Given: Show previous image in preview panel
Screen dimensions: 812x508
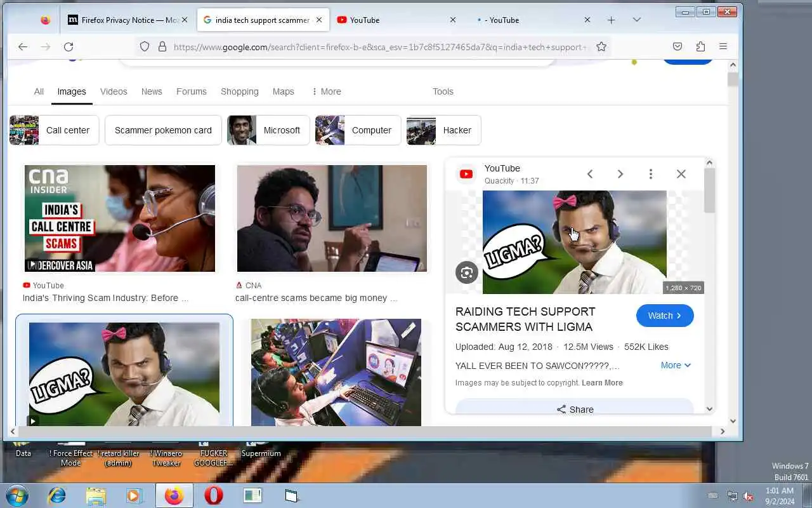Looking at the screenshot, I should pos(590,174).
